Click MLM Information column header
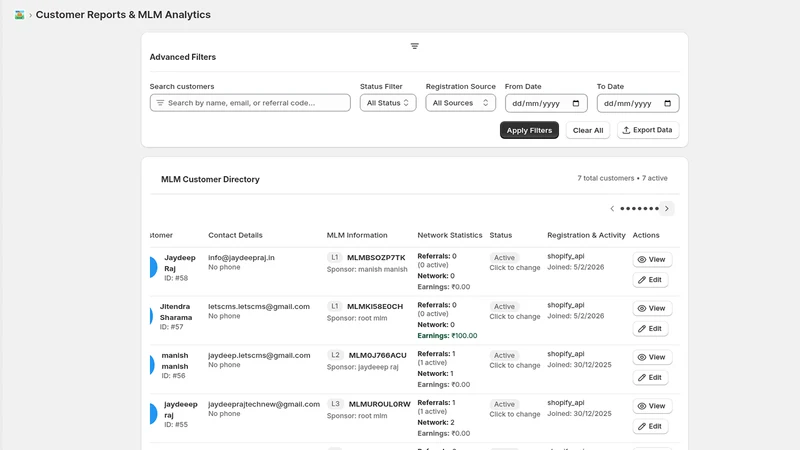Image resolution: width=800 pixels, height=450 pixels. [357, 235]
